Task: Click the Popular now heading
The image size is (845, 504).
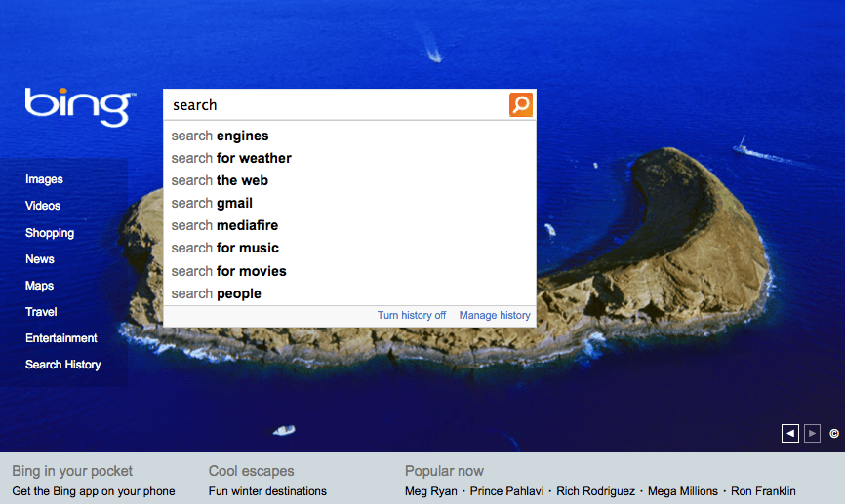Action: pos(444,471)
